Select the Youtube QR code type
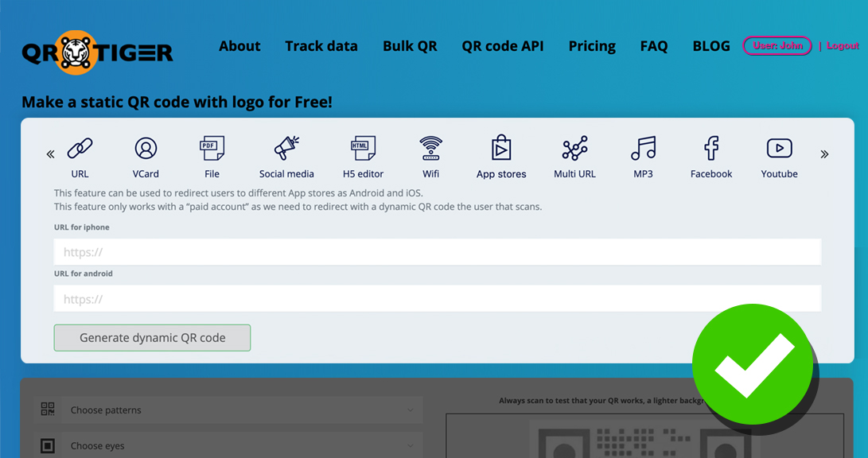 [778, 155]
